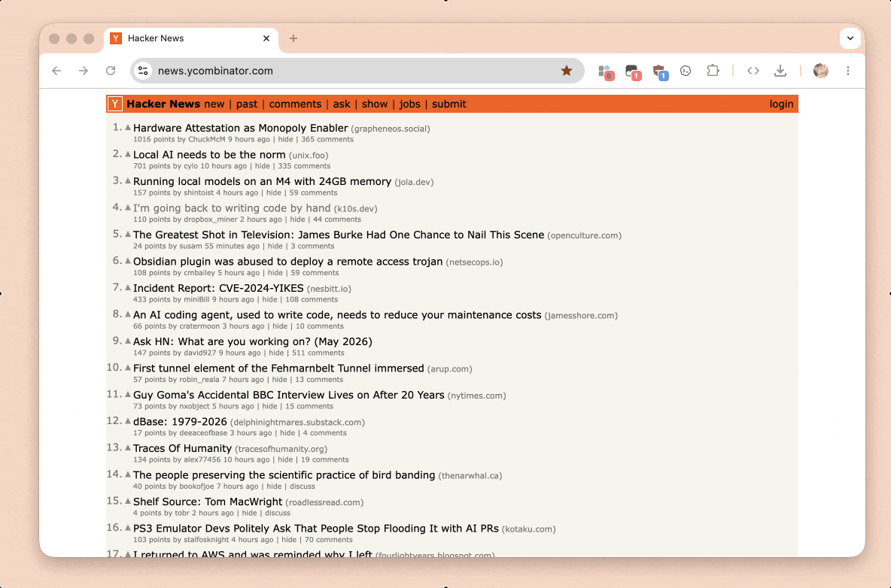Open the 'jobs' section
Image resolution: width=891 pixels, height=588 pixels.
pyautogui.click(x=409, y=104)
